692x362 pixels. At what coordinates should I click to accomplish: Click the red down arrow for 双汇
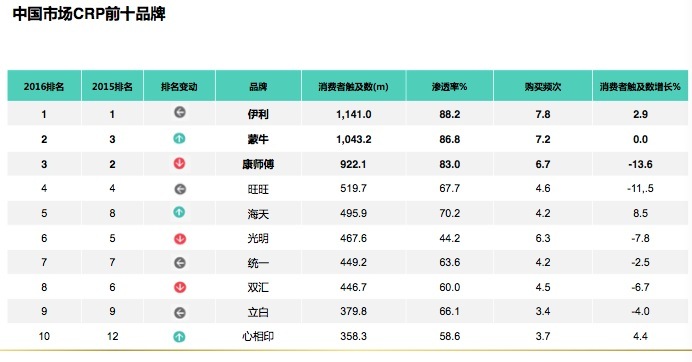point(180,287)
